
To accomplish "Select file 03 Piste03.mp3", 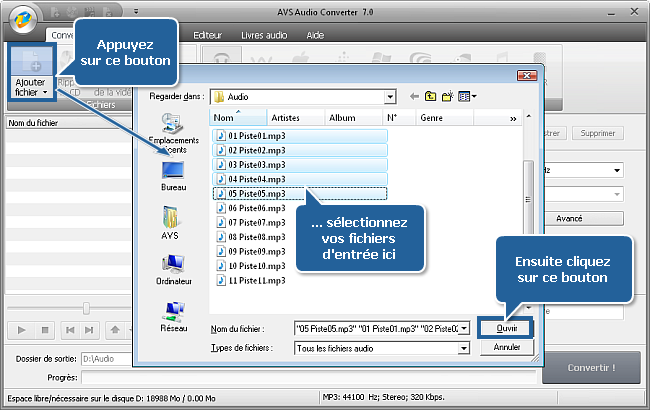I will [x=300, y=165].
